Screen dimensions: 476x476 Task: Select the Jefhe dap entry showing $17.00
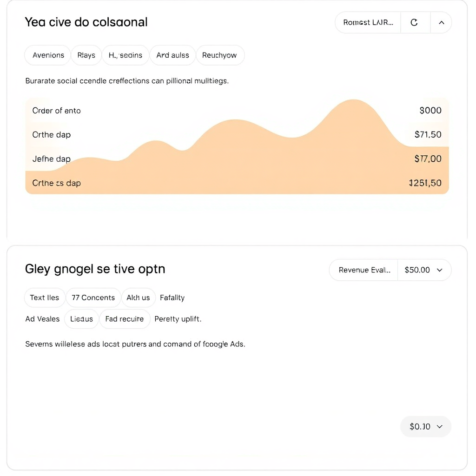click(237, 159)
